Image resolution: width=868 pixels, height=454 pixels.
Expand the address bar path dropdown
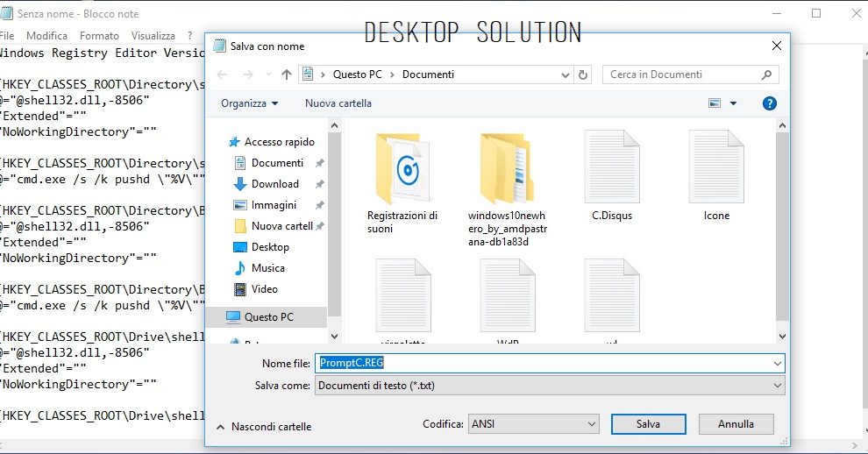[x=566, y=74]
